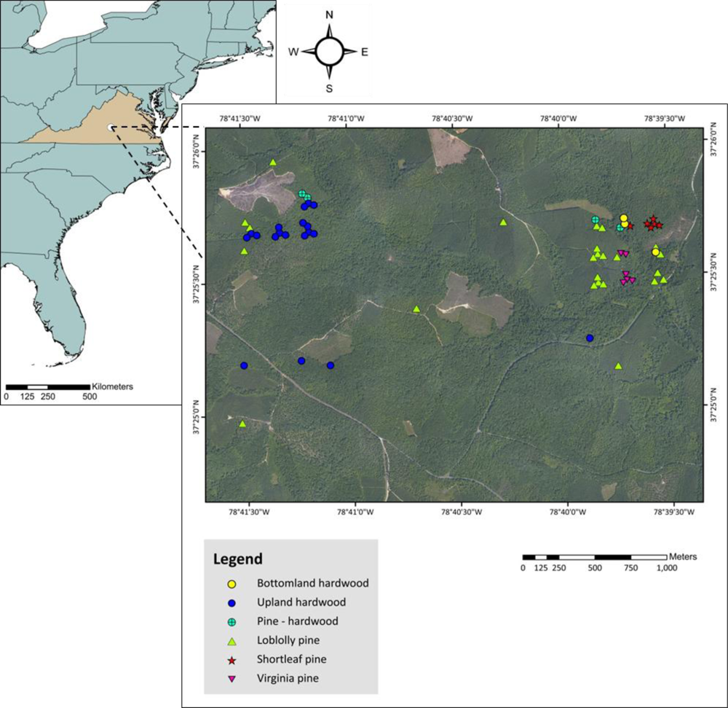Viewport: 728px width, 708px height.
Task: Click the 'Virginia pine' legend label
Action: 288,678
